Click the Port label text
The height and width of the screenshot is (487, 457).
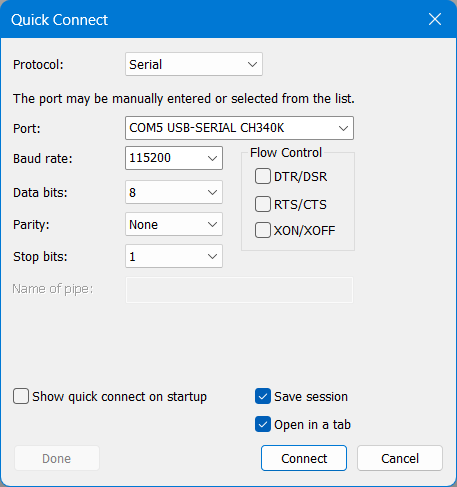tap(27, 129)
